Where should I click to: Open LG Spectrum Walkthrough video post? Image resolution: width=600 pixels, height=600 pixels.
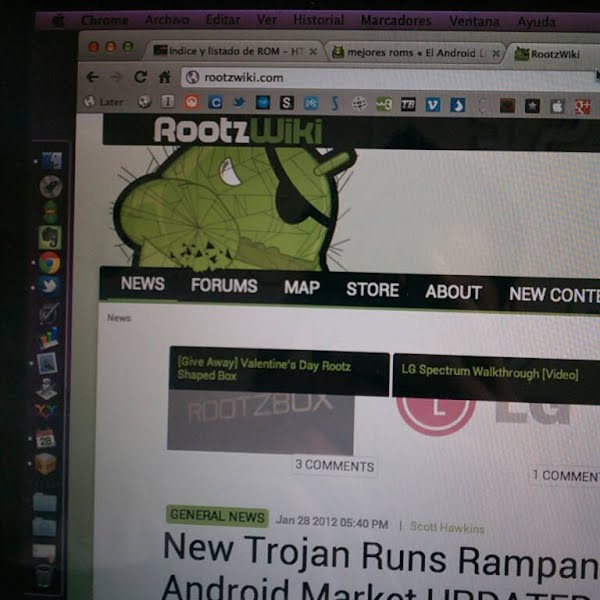tap(489, 372)
